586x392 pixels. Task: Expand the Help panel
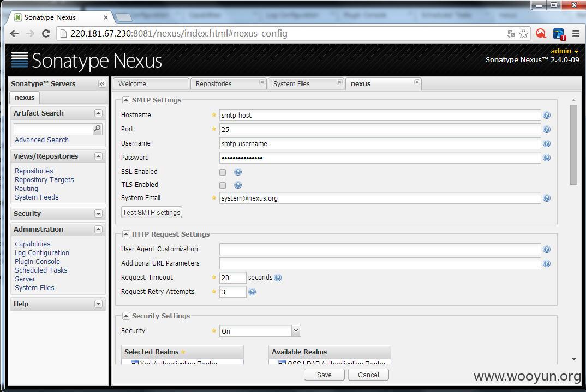98,304
